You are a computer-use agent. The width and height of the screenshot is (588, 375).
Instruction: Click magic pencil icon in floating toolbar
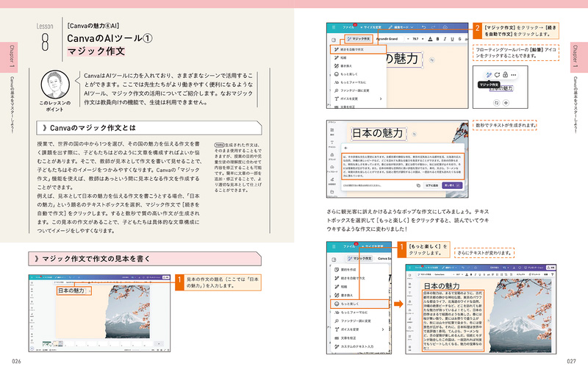tap(489, 74)
